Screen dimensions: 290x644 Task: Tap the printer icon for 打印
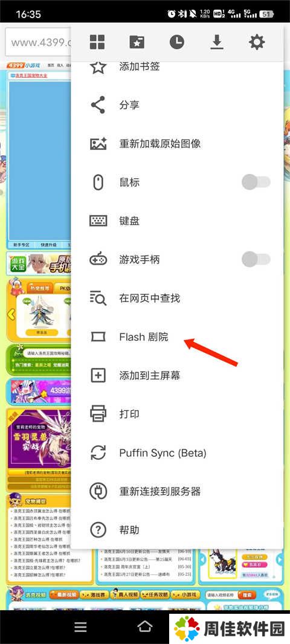[x=98, y=414]
